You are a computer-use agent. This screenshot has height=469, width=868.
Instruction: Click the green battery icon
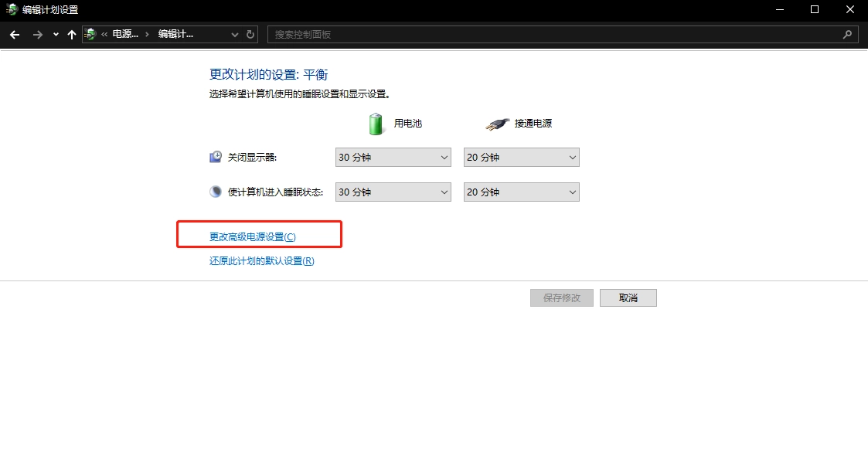[376, 124]
